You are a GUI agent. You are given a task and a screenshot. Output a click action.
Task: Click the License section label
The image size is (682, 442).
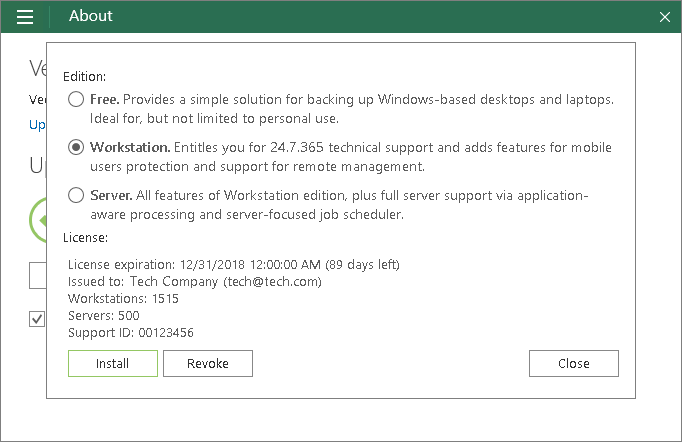pyautogui.click(x=85, y=237)
